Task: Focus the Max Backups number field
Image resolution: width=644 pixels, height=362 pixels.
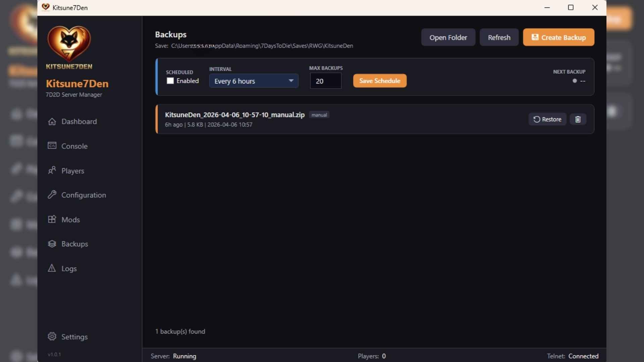Action: [x=325, y=81]
